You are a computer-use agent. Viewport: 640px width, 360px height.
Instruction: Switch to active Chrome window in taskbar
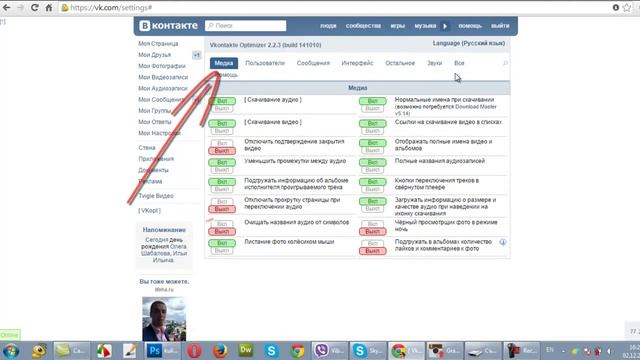406,351
